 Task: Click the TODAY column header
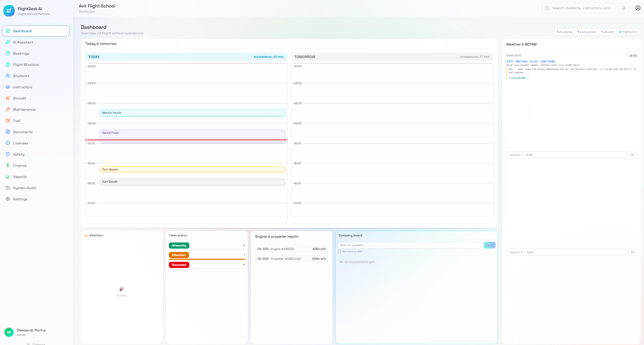tap(186, 57)
